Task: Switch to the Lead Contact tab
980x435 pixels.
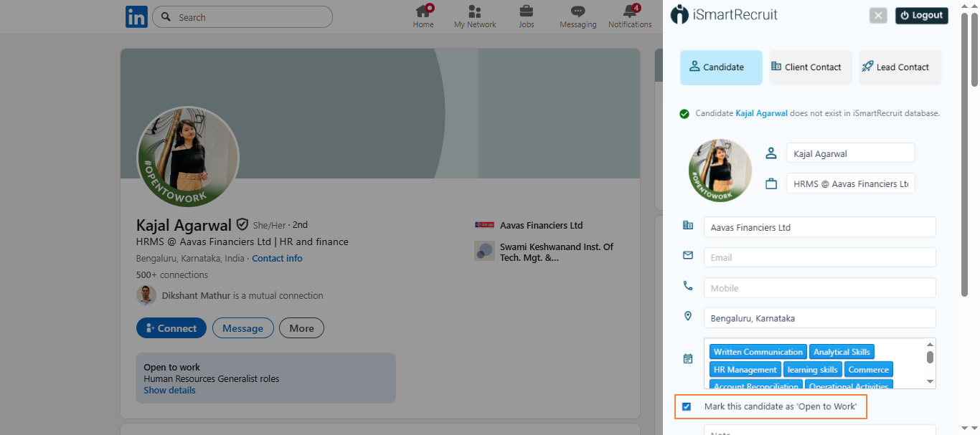Action: click(900, 67)
